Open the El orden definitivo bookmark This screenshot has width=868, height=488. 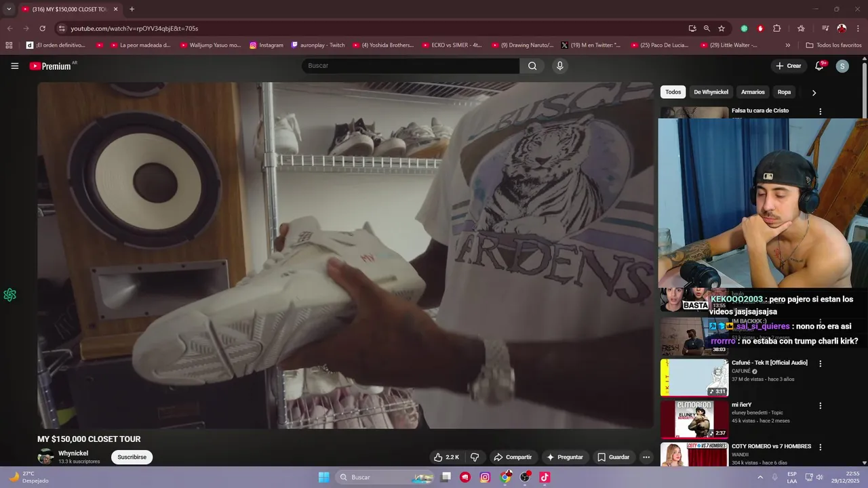click(56, 45)
